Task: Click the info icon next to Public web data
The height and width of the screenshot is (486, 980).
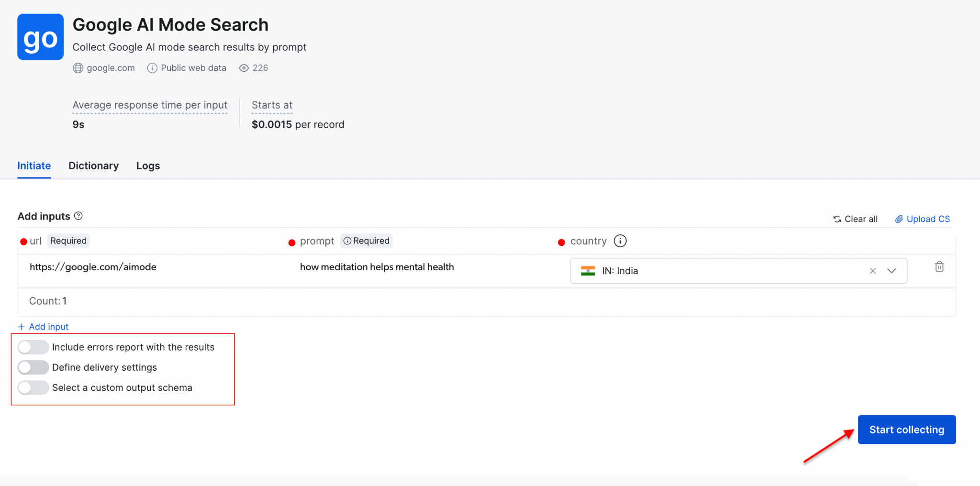Action: 152,68
